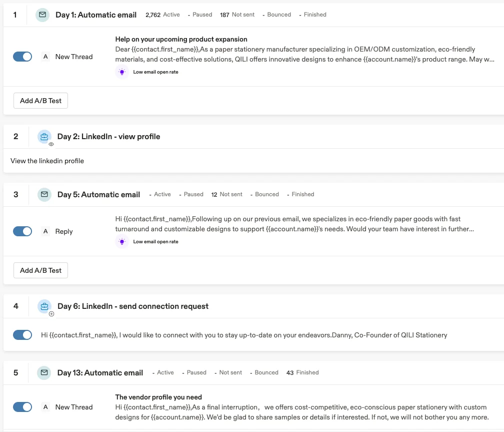504x432 pixels.
Task: Switch off the Day 13 email toggle
Action: [22, 407]
